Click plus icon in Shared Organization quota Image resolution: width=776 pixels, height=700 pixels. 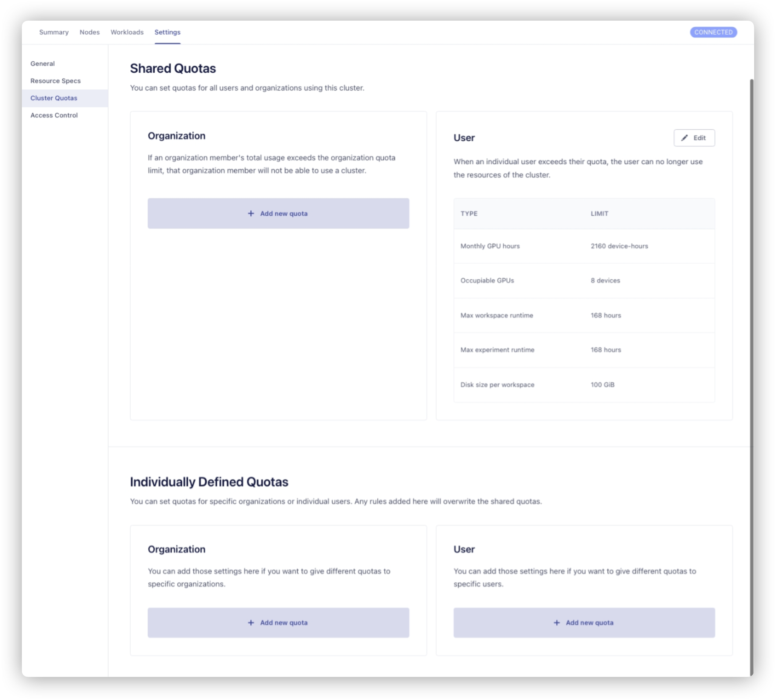[251, 214]
